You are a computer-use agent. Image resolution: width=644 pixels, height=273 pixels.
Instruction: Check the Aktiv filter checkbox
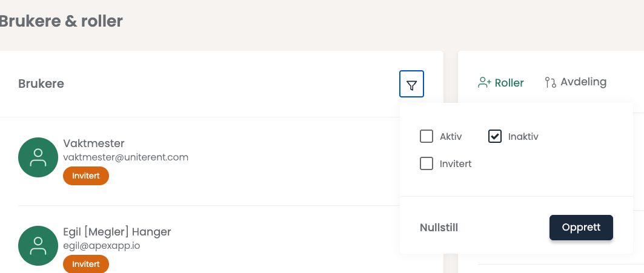click(x=427, y=136)
